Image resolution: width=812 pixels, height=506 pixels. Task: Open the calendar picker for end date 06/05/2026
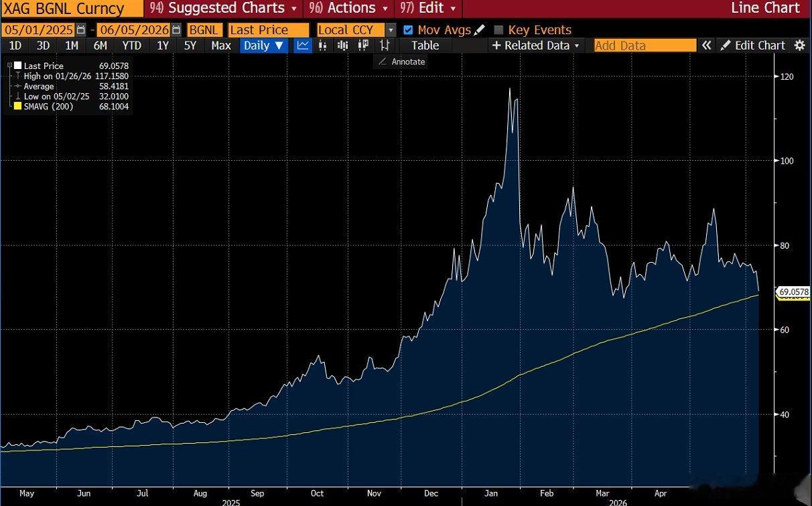pos(176,30)
